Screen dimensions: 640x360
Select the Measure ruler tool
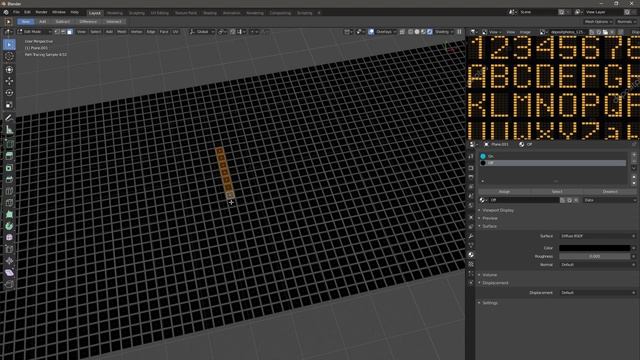tap(9, 130)
